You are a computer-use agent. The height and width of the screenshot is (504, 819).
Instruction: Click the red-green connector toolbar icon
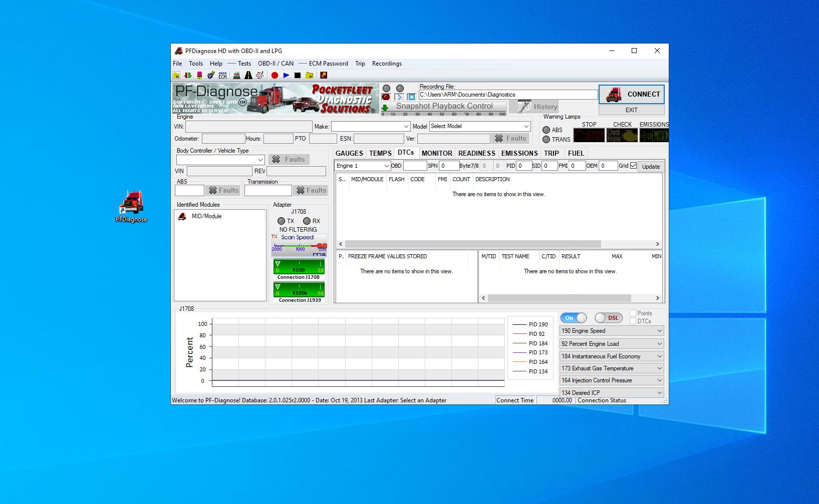(x=188, y=75)
